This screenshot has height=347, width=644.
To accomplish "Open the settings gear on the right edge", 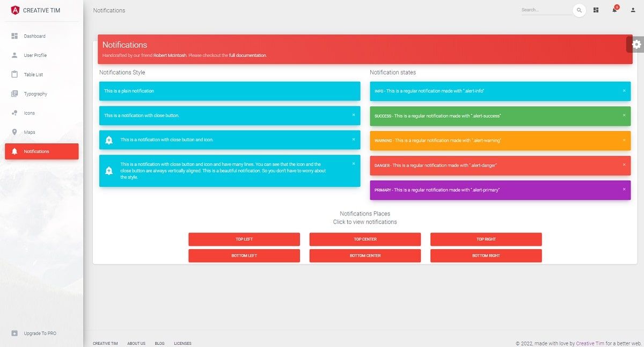I will [x=637, y=45].
